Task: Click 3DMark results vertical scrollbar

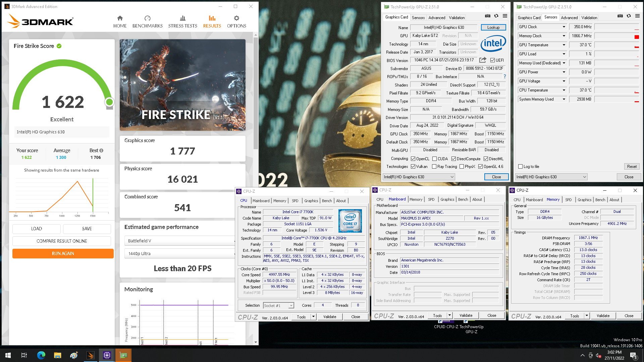Action: pyautogui.click(x=256, y=93)
